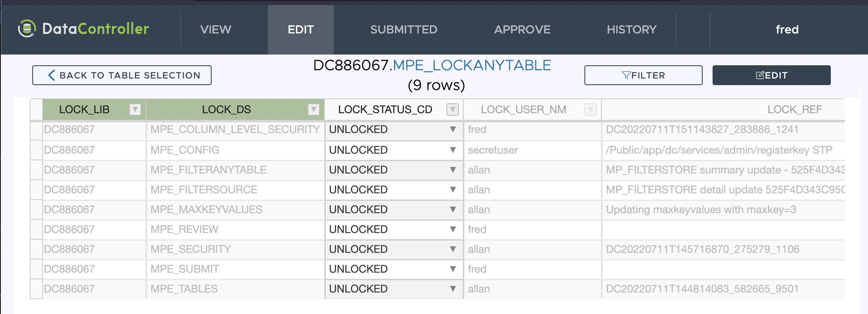Image resolution: width=868 pixels, height=314 pixels.
Task: Open the LOCK_DS column filter menu
Action: [x=314, y=109]
